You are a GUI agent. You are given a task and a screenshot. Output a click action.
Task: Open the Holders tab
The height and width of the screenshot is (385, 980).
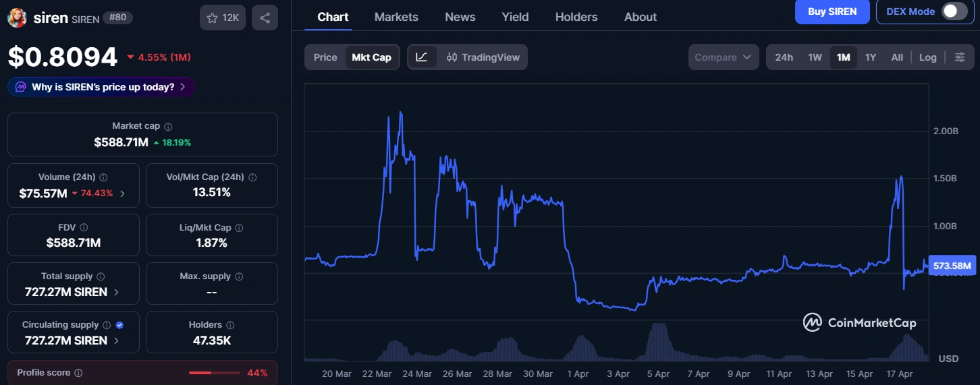click(x=576, y=17)
